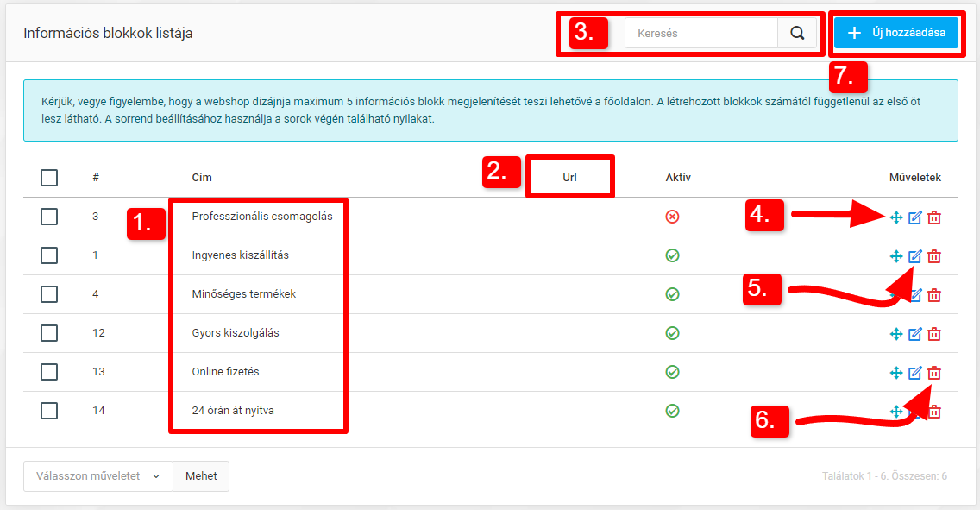980x510 pixels.
Task: Click into the Keresés search field
Action: click(x=701, y=34)
